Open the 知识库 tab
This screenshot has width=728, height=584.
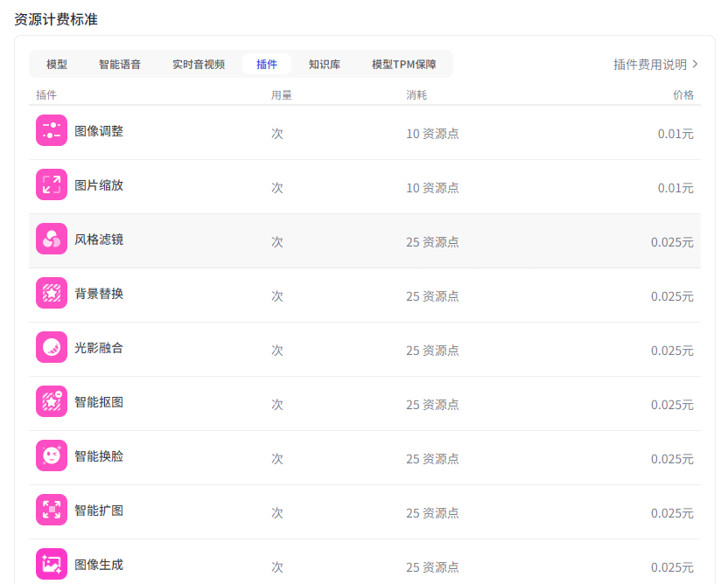point(325,64)
